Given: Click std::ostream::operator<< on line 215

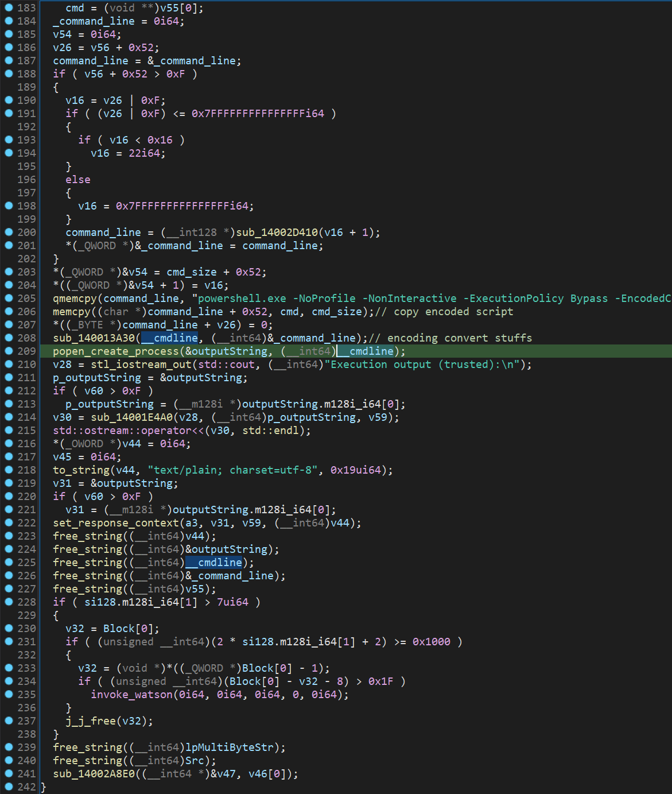Looking at the screenshot, I should click(x=129, y=431).
